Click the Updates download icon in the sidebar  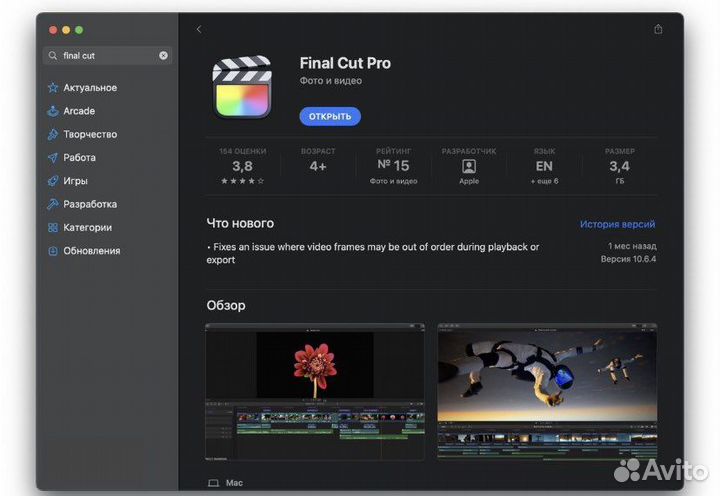(x=53, y=251)
